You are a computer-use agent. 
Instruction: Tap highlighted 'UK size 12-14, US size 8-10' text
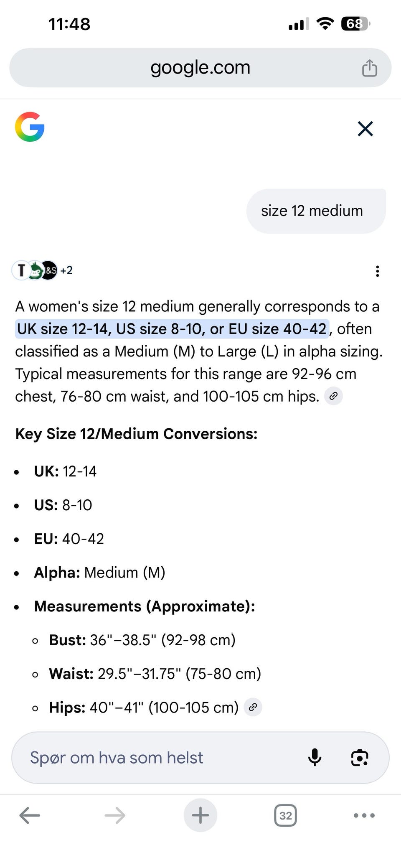[172, 329]
